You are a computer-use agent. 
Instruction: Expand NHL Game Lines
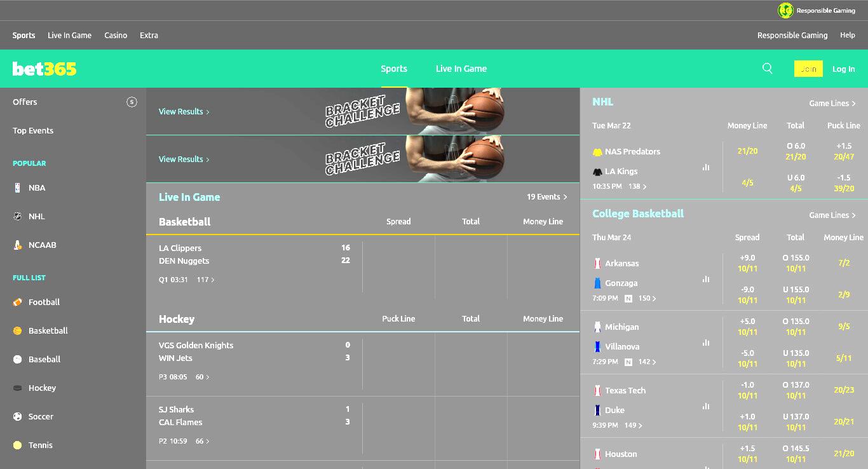click(x=832, y=104)
